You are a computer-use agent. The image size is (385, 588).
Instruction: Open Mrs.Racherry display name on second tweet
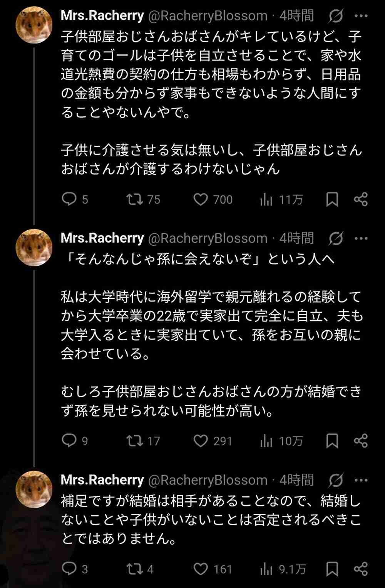pyautogui.click(x=102, y=238)
